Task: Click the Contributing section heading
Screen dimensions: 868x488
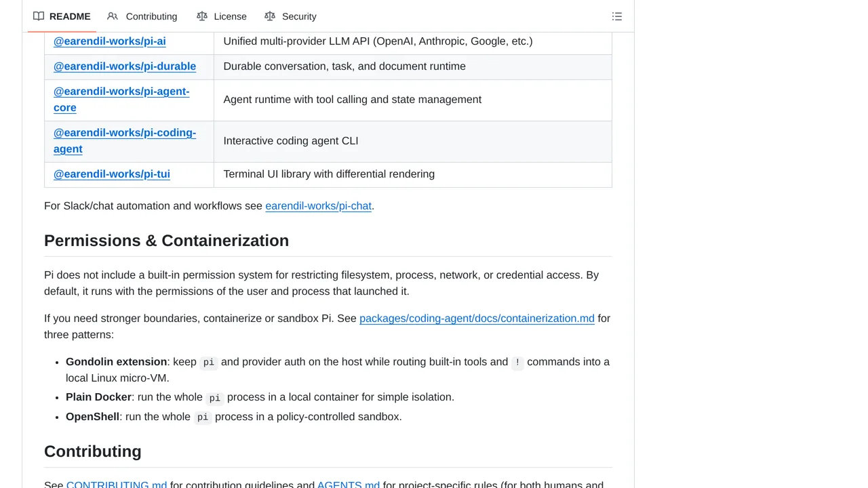Action: click(x=93, y=451)
